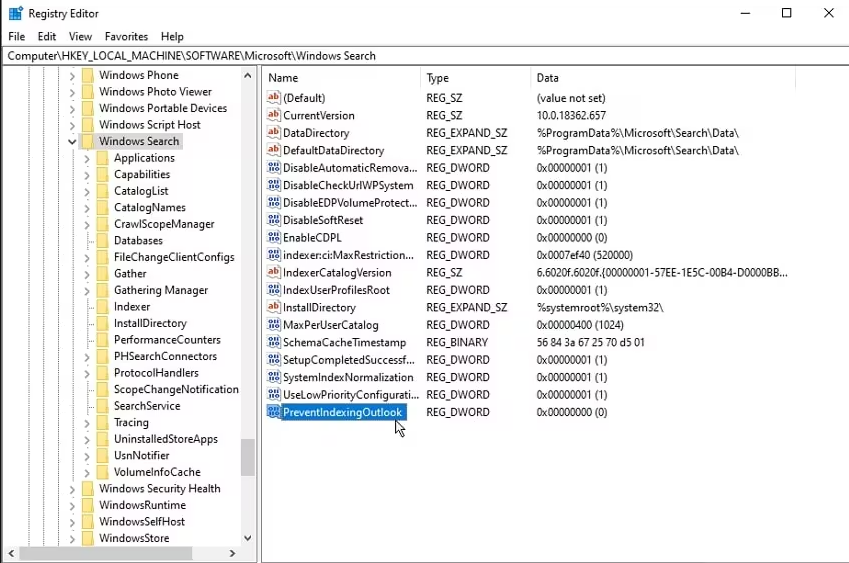Click the DWORD icon beside SystemIndexNormalization
The image size is (849, 563).
click(x=273, y=377)
